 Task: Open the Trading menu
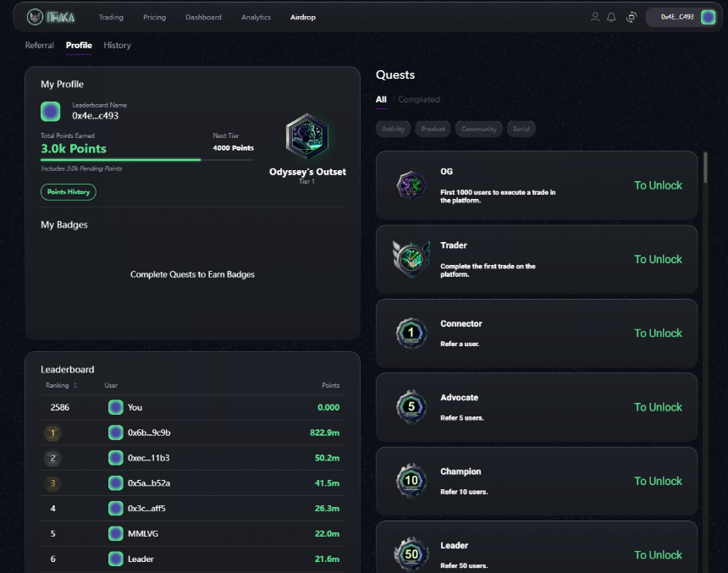[111, 17]
